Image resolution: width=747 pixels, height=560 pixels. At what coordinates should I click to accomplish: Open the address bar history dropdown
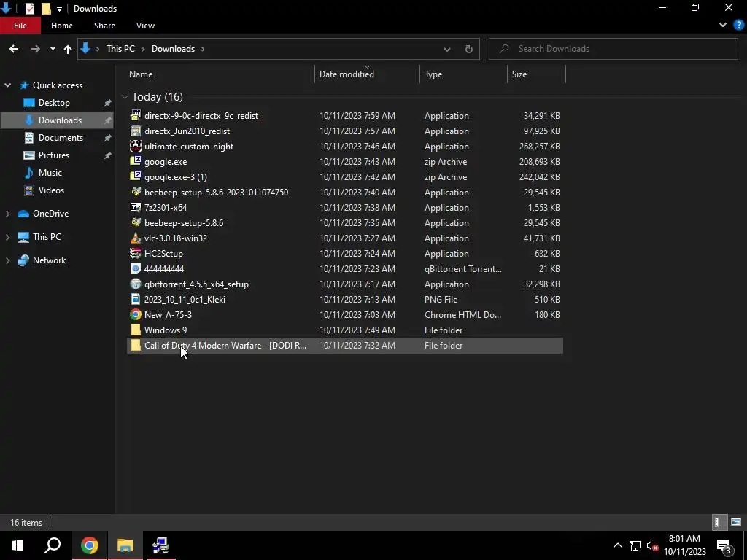pyautogui.click(x=447, y=49)
